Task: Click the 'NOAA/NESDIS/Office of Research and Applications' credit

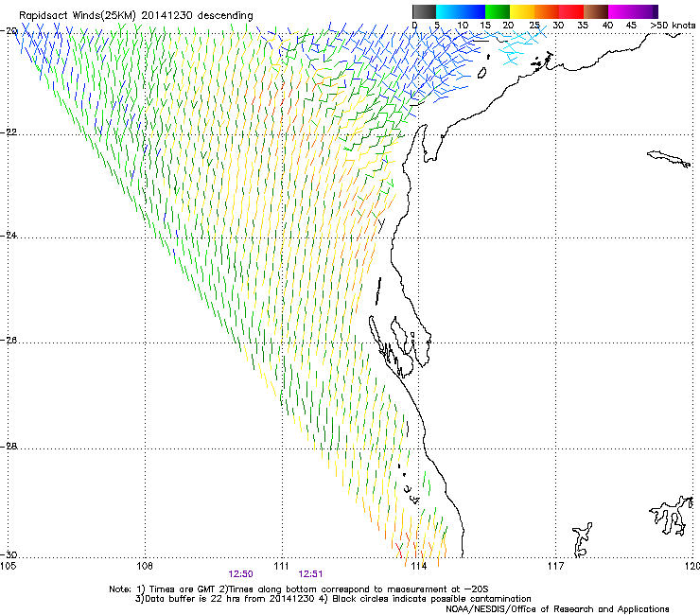Action: point(557,609)
